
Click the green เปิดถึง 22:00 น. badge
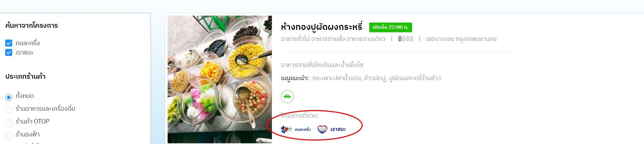click(391, 27)
